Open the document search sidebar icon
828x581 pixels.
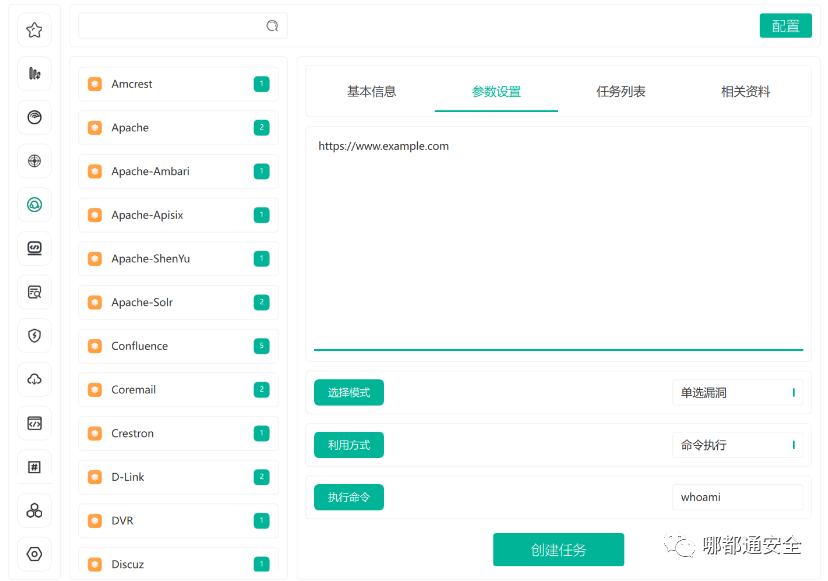[34, 292]
